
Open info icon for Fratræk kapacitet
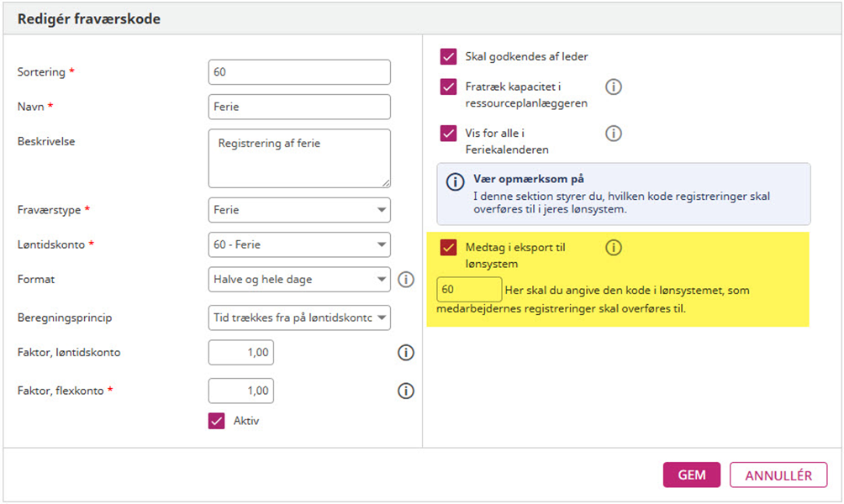click(x=614, y=87)
